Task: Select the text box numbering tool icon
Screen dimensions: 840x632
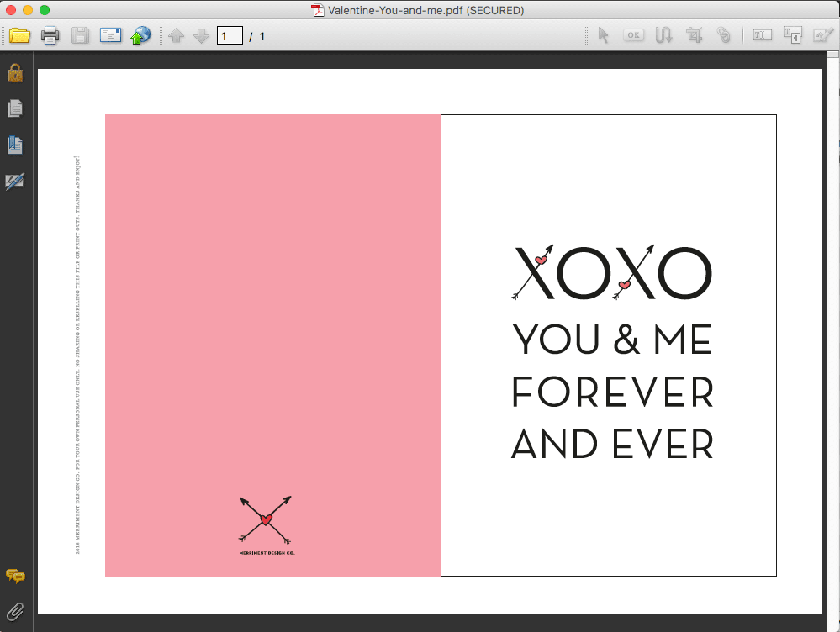Action: [792, 35]
